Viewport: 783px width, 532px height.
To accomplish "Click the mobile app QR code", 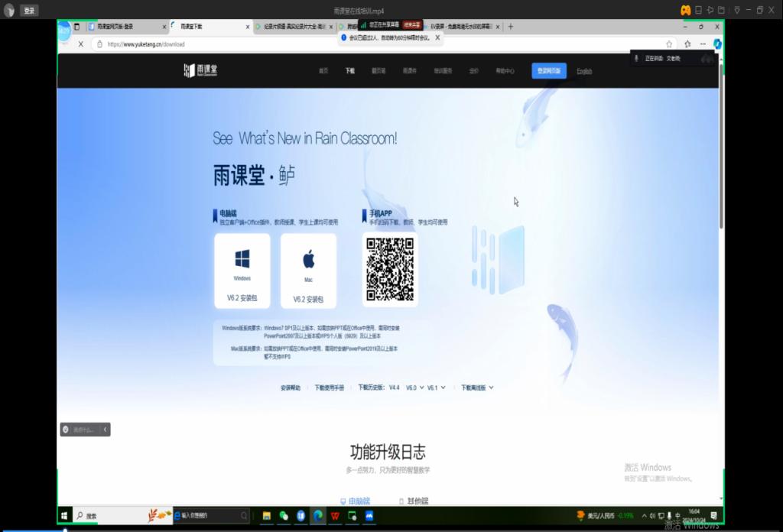I will [390, 269].
